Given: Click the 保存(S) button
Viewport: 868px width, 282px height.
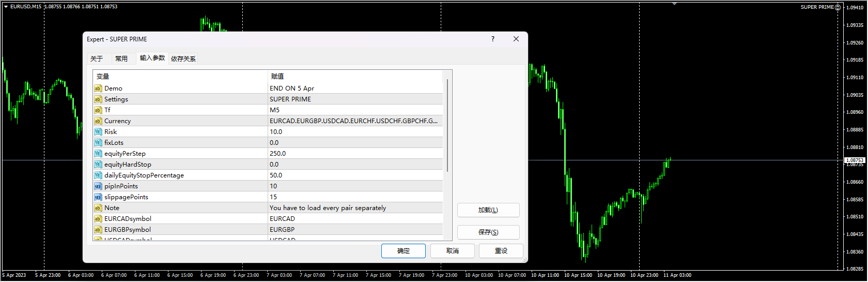Looking at the screenshot, I should (x=488, y=232).
